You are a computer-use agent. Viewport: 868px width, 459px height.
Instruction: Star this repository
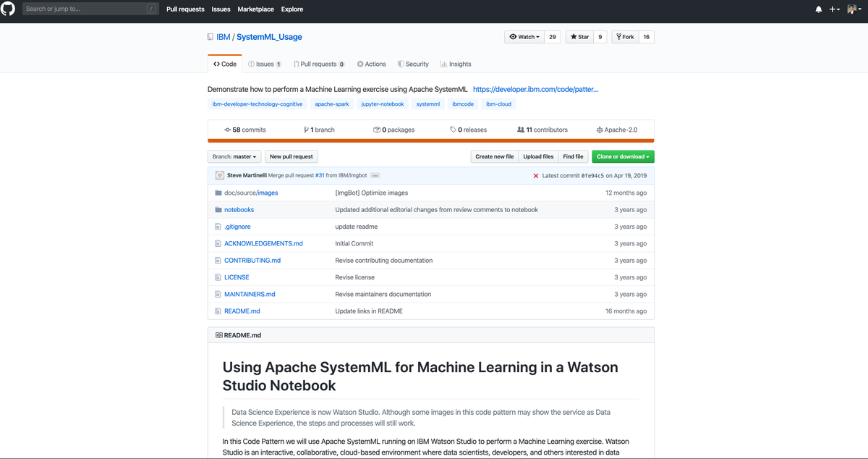tap(579, 37)
